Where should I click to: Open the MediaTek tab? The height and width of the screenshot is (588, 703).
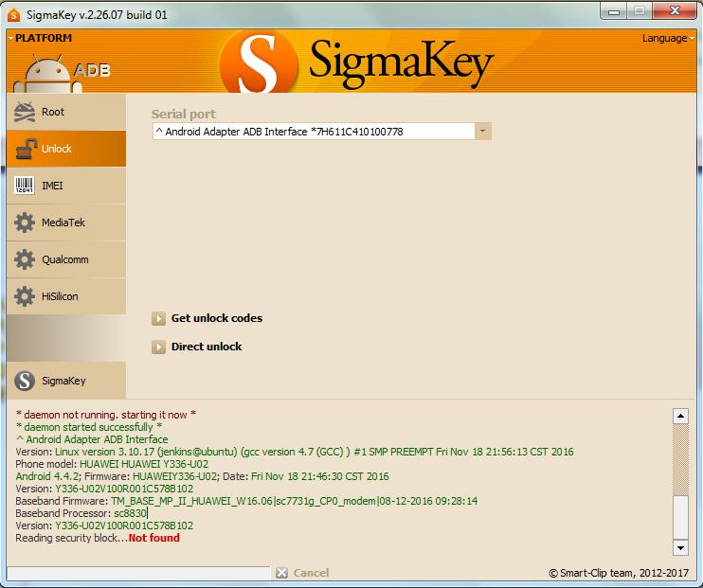(66, 223)
